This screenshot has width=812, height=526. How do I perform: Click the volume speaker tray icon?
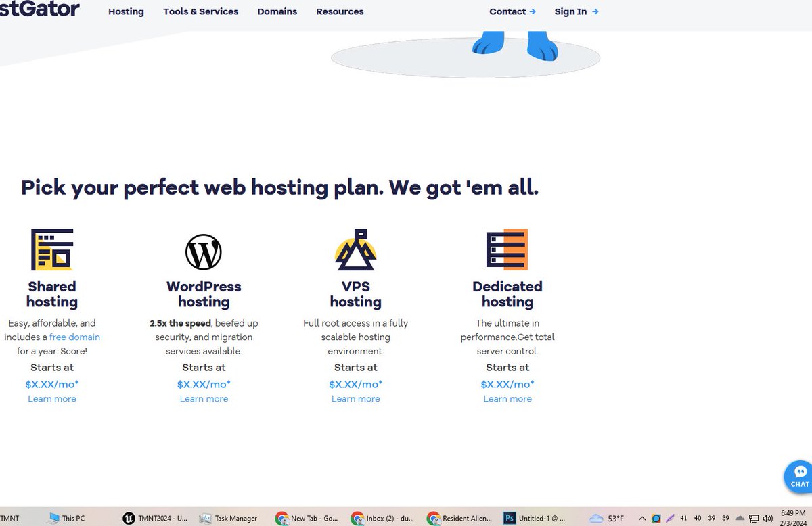coord(769,519)
